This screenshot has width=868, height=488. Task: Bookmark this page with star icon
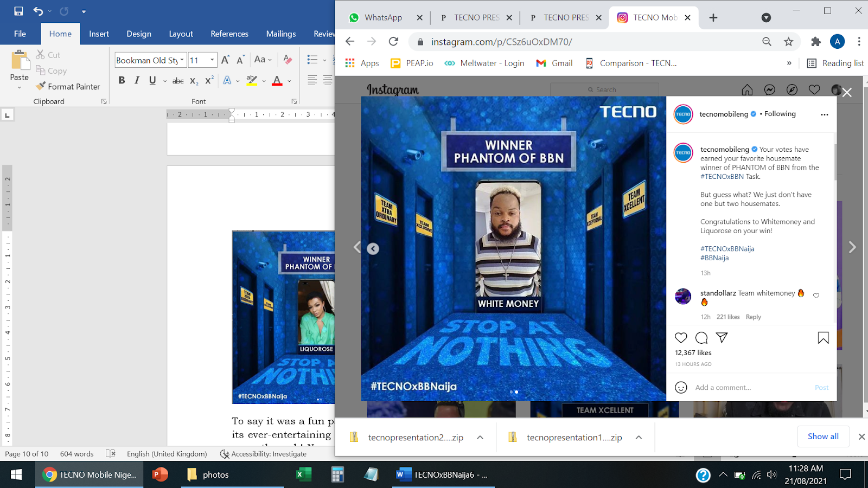point(789,42)
